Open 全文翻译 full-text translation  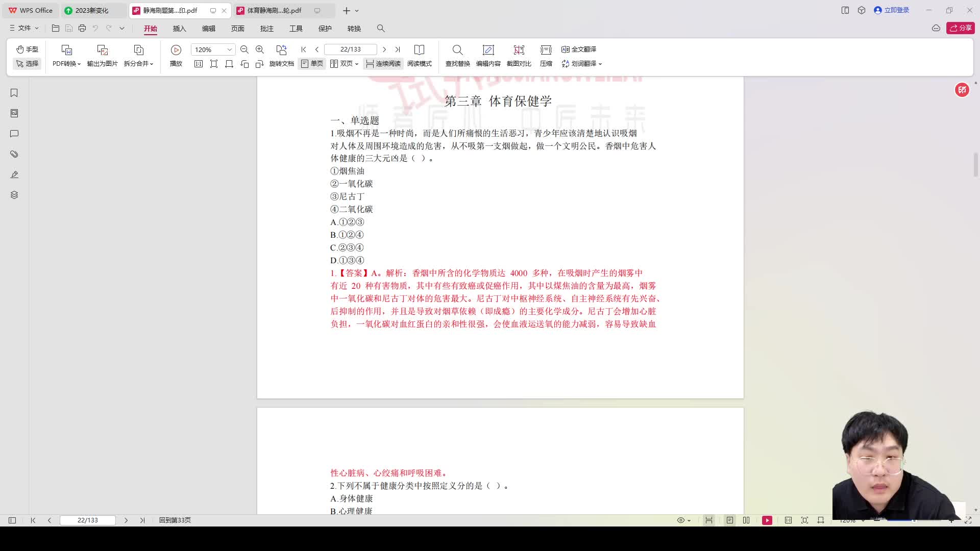pos(578,49)
